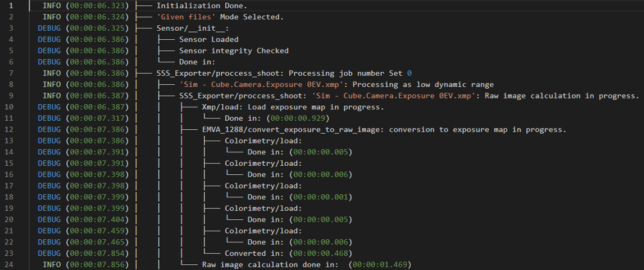Click the 'Sensor Loaded' message
644x270 pixels.
pyautogui.click(x=209, y=40)
